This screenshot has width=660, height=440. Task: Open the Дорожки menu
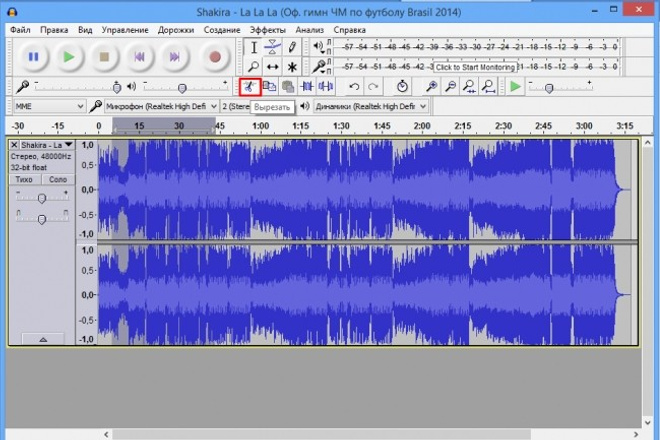tap(176, 30)
